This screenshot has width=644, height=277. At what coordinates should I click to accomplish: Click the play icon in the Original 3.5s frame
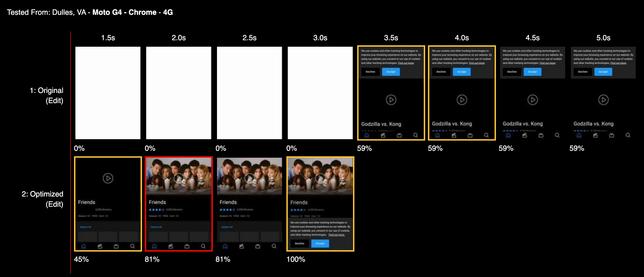pyautogui.click(x=391, y=100)
